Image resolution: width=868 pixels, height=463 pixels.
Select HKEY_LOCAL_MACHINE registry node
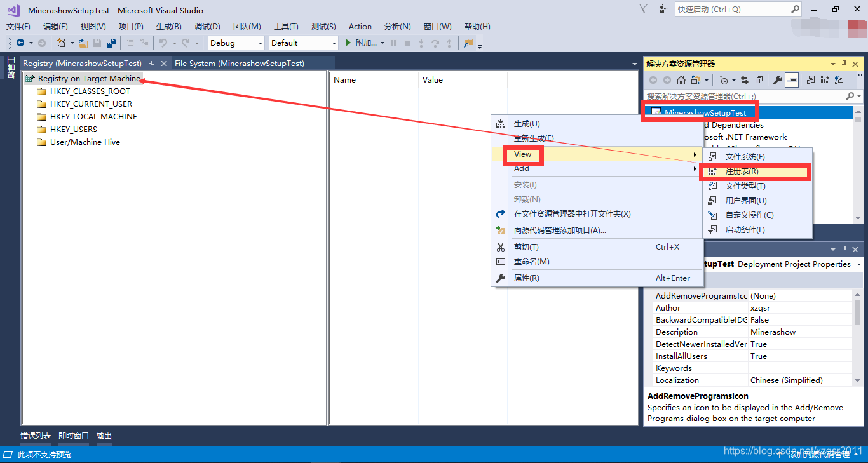93,117
